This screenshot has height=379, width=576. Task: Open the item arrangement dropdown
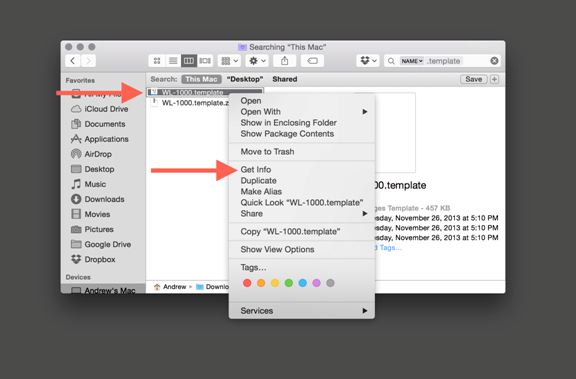click(229, 61)
